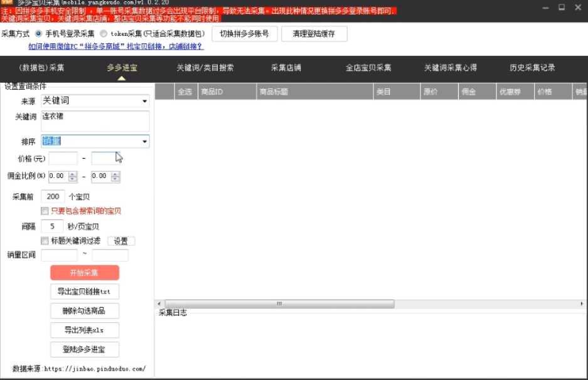This screenshot has height=380, width=588.
Task: Go to the 采集店铺 tab
Action: pos(286,68)
